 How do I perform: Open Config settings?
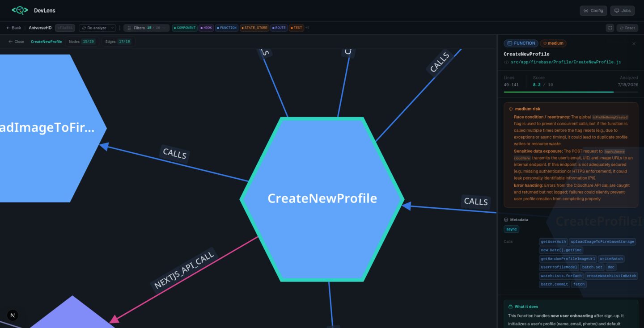coord(593,11)
